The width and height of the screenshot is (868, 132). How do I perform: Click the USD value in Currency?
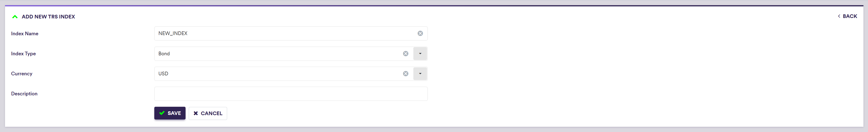pyautogui.click(x=163, y=74)
